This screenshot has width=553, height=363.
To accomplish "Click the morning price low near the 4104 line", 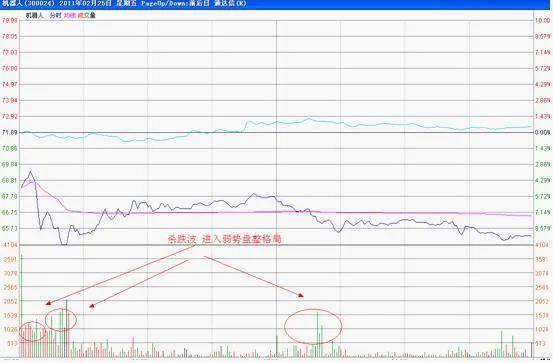I will click(64, 243).
